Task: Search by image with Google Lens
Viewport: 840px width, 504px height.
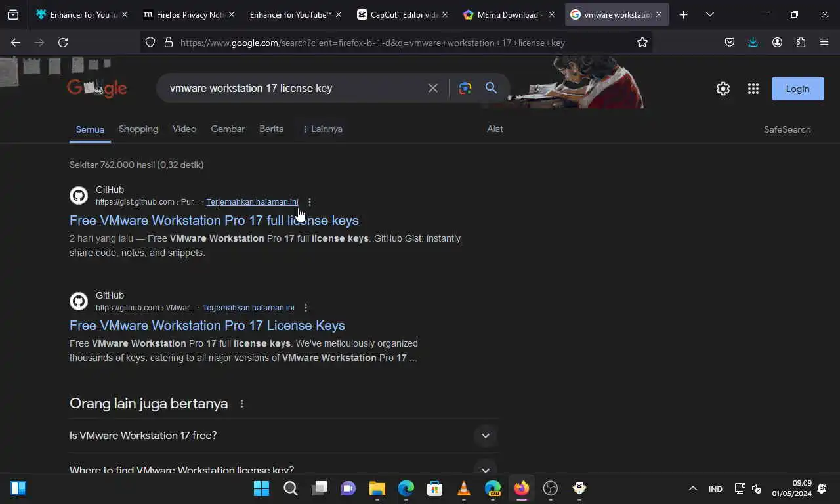Action: coord(465,88)
